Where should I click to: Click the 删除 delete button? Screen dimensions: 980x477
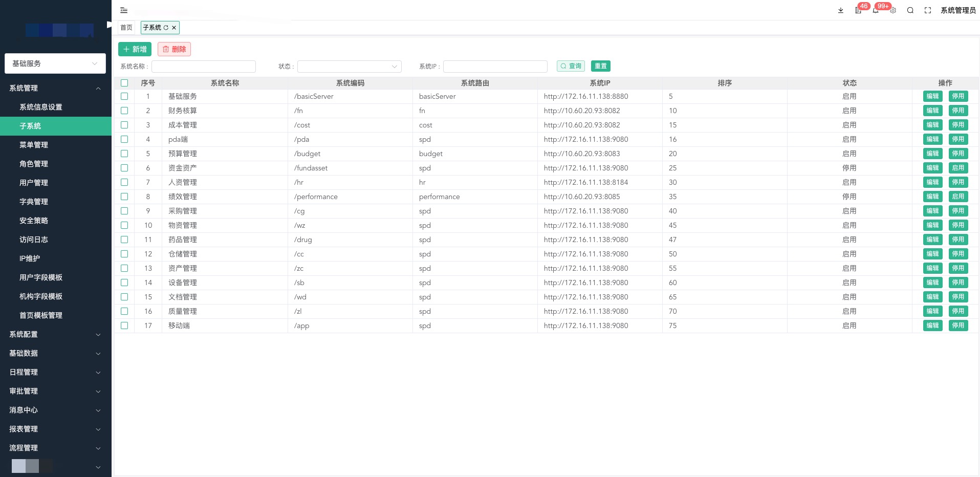pos(174,49)
